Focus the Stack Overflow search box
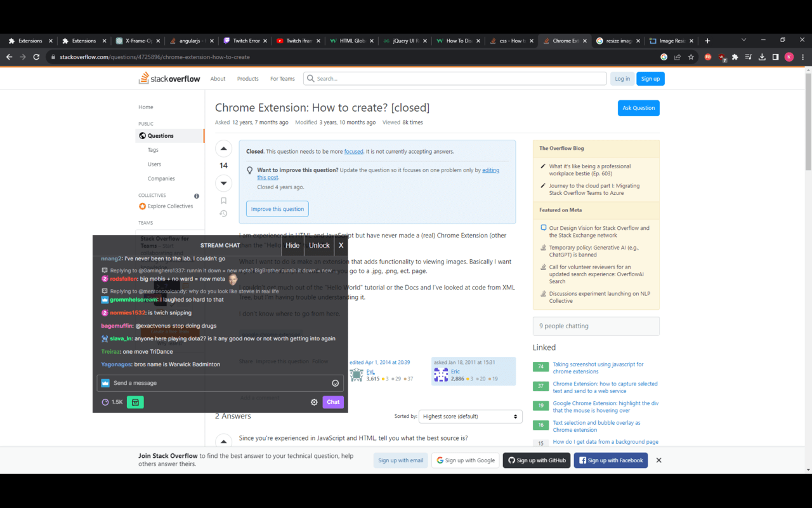Viewport: 812px width, 508px height. click(454, 79)
